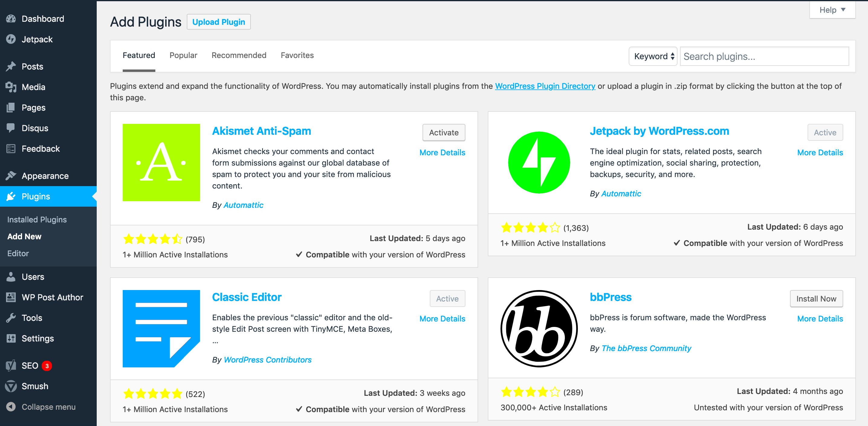
Task: Activate the Akismet Anti-Spam plugin
Action: click(x=444, y=133)
